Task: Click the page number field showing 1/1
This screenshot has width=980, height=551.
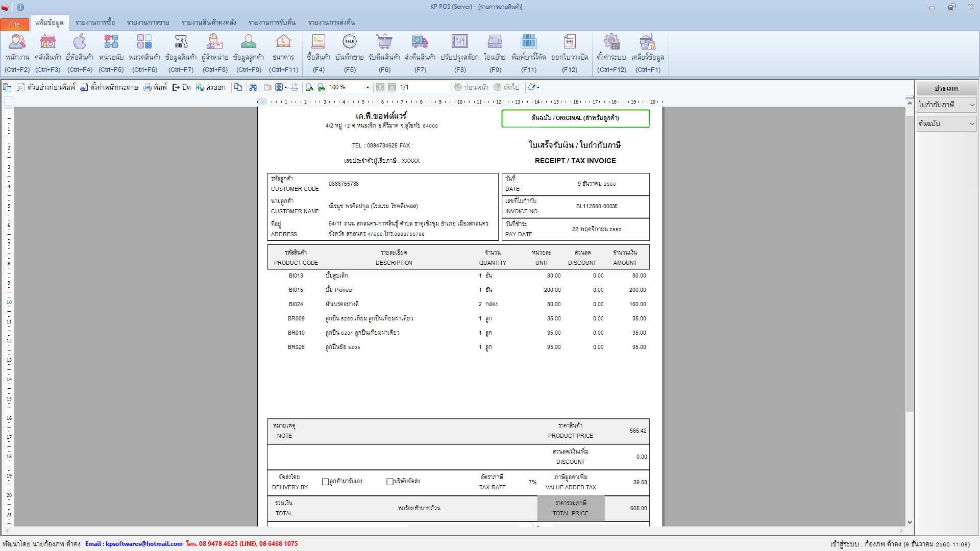Action: [x=424, y=87]
